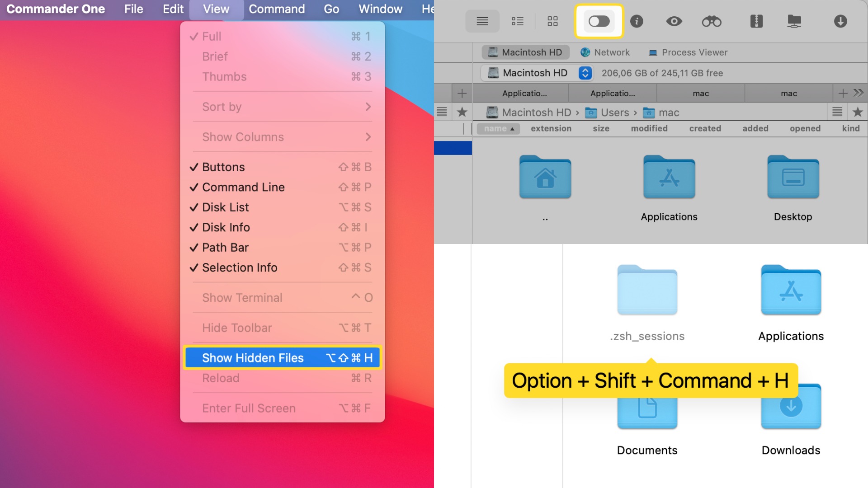Uncheck the Command Line menu option
Viewport: 868px width, 488px height.
pyautogui.click(x=243, y=187)
